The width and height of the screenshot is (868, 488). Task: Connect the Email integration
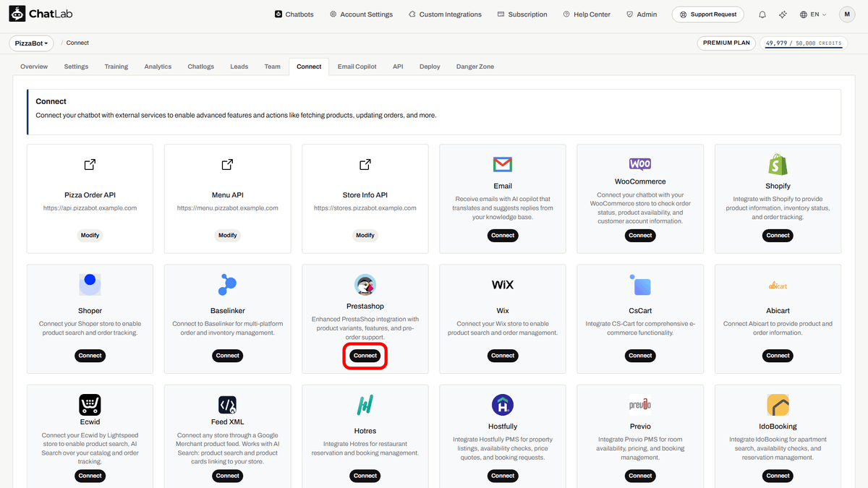click(503, 235)
